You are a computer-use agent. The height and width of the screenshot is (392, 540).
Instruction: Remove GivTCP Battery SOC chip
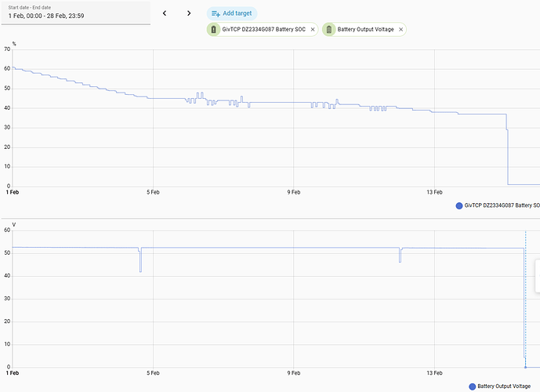click(313, 29)
